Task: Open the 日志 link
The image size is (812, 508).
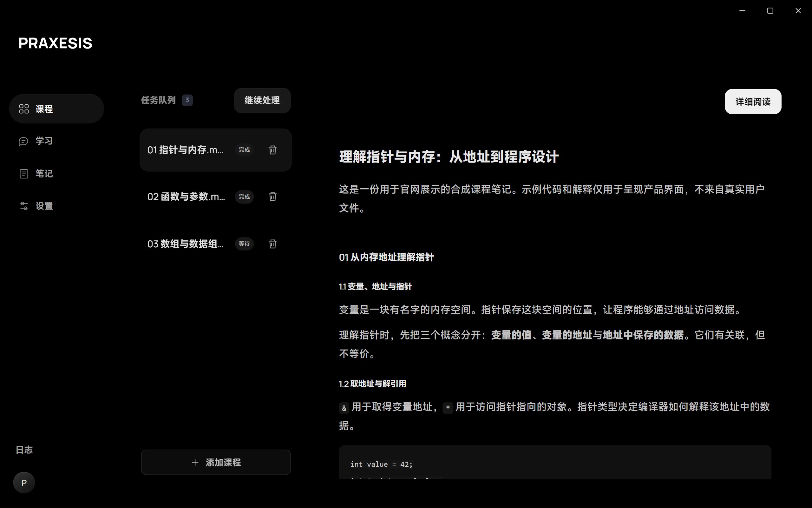Action: click(24, 450)
